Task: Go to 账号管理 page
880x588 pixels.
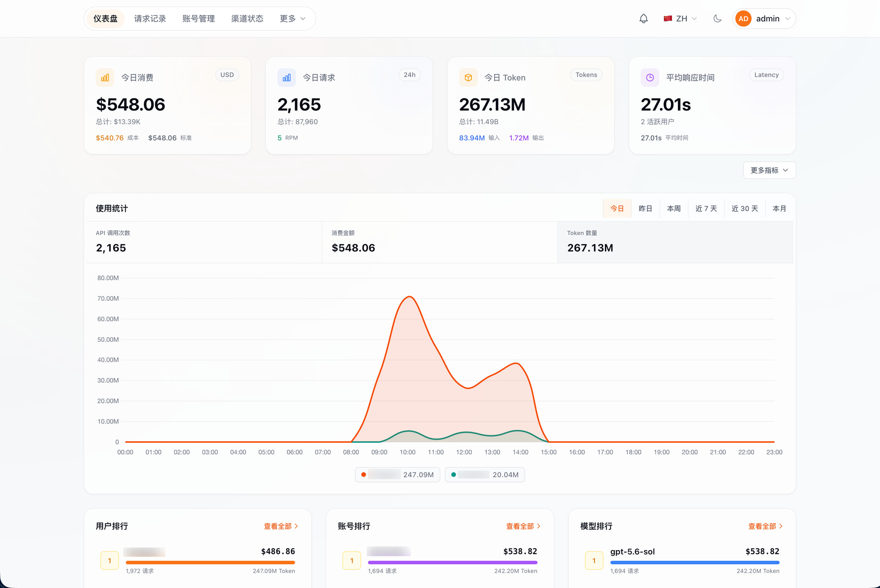Action: pyautogui.click(x=198, y=19)
